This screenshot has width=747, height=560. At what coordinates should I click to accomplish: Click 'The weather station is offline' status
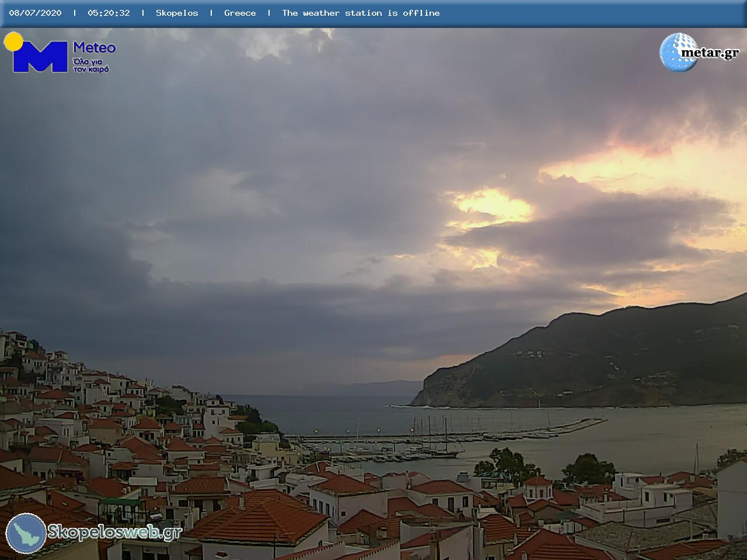pyautogui.click(x=361, y=13)
